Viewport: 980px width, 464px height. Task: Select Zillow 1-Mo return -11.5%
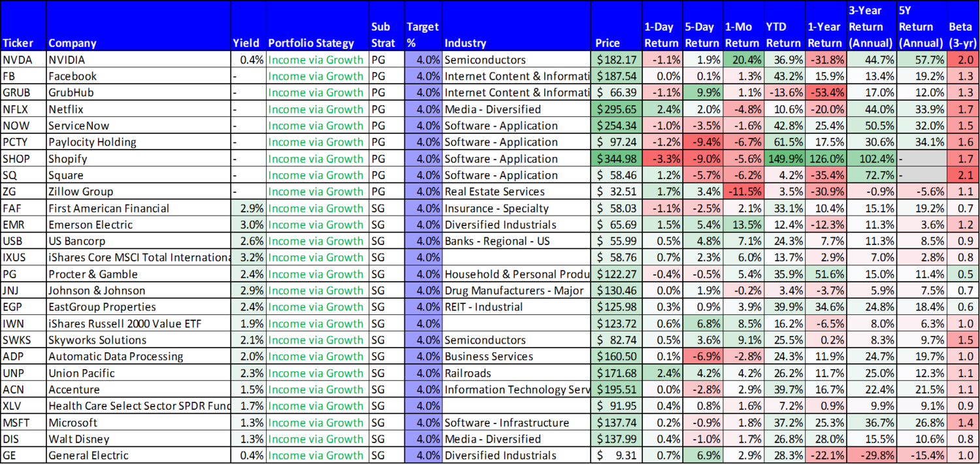743,191
